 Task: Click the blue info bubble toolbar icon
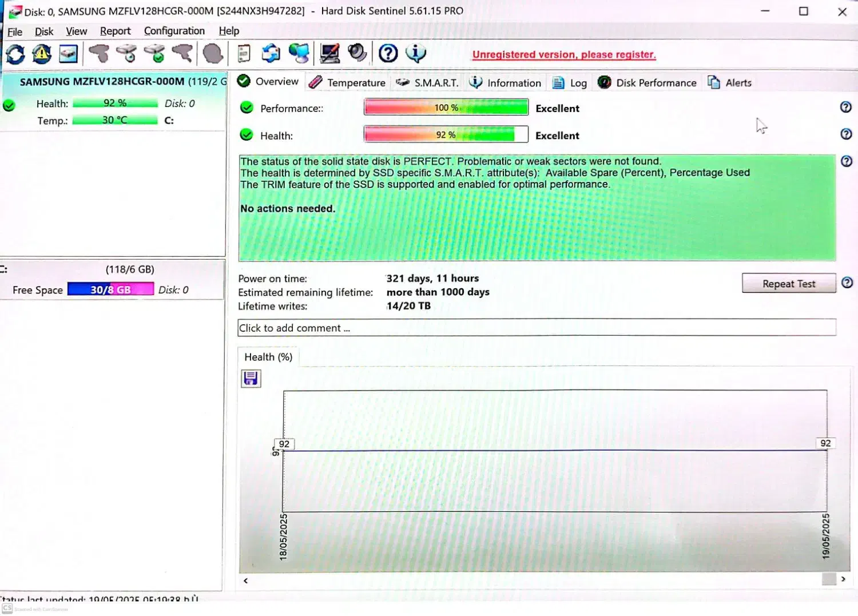point(416,54)
